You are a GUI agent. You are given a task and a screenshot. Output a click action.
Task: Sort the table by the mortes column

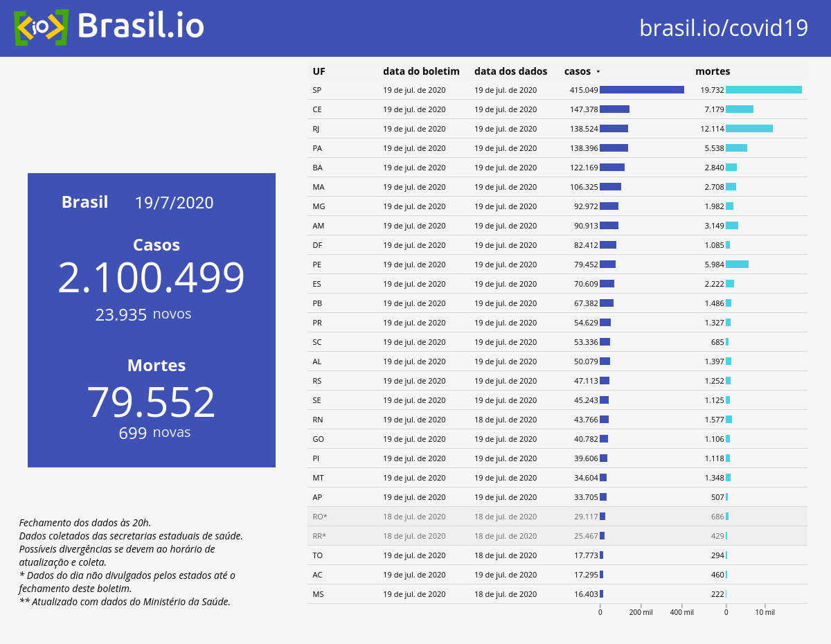point(713,71)
